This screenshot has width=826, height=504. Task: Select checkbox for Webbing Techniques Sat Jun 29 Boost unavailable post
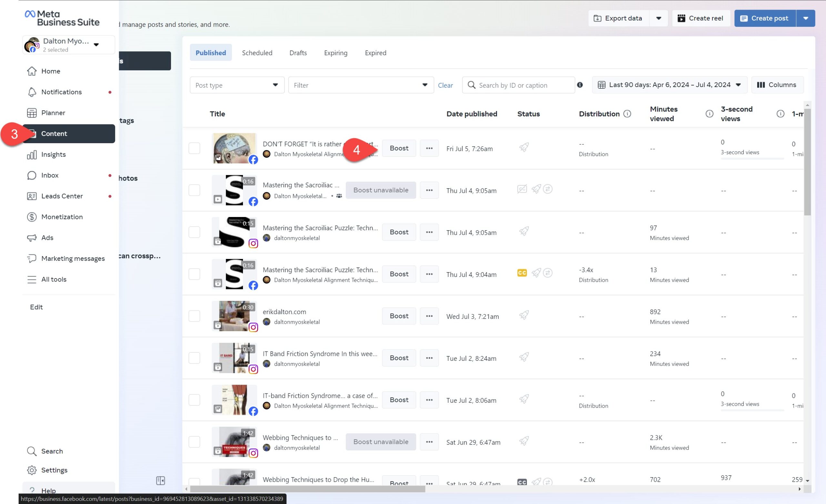(195, 442)
